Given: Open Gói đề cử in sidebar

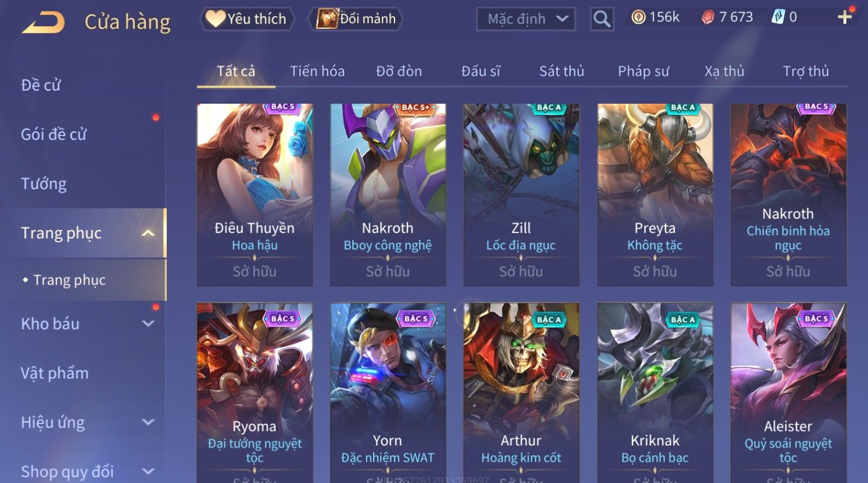Looking at the screenshot, I should [54, 134].
